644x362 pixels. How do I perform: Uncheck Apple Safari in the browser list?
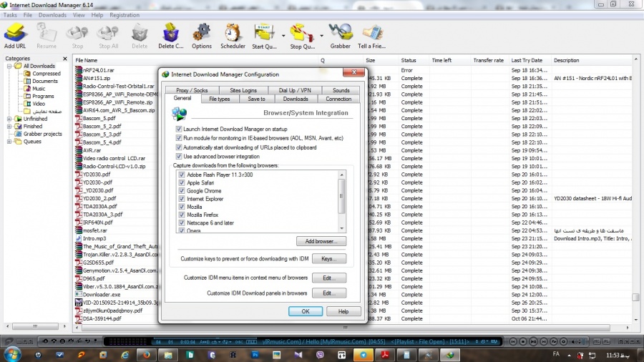[x=182, y=182]
